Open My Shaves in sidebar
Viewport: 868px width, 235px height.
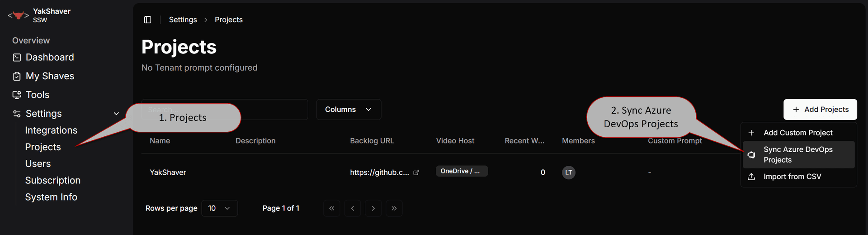50,76
